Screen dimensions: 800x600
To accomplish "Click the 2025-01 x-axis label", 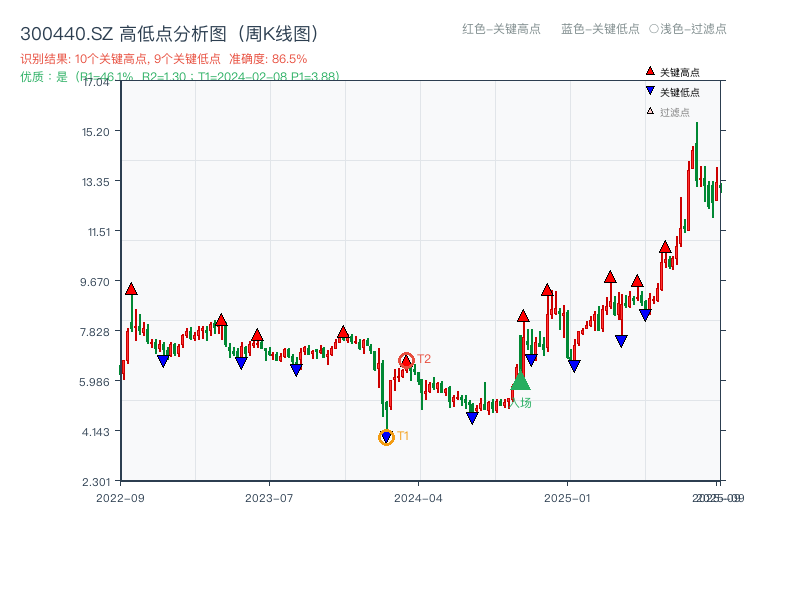I will (x=570, y=497).
